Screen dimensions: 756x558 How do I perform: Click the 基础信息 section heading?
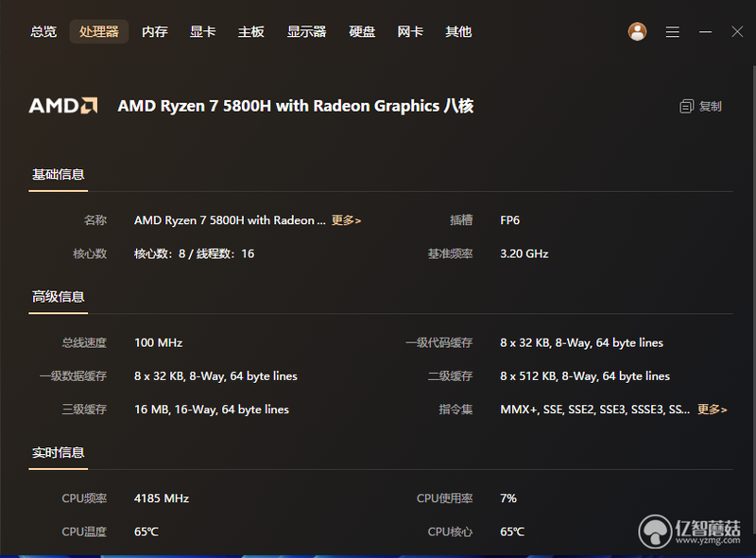pyautogui.click(x=59, y=175)
